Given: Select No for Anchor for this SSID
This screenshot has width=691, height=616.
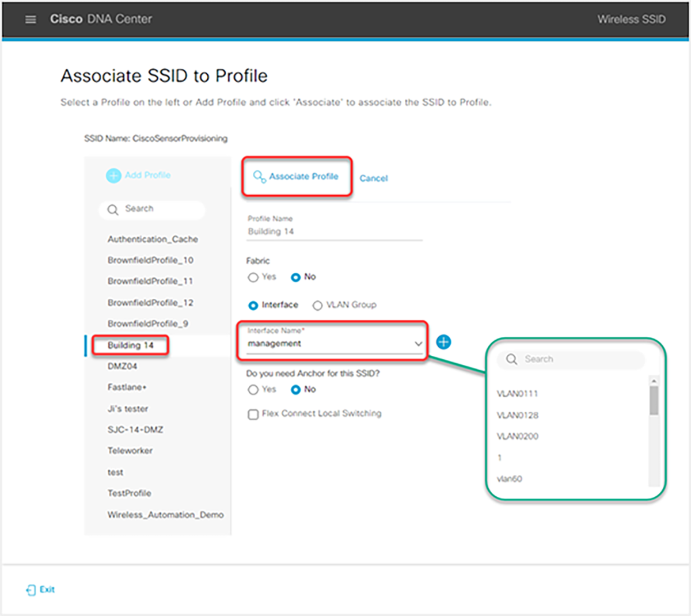Looking at the screenshot, I should point(295,390).
